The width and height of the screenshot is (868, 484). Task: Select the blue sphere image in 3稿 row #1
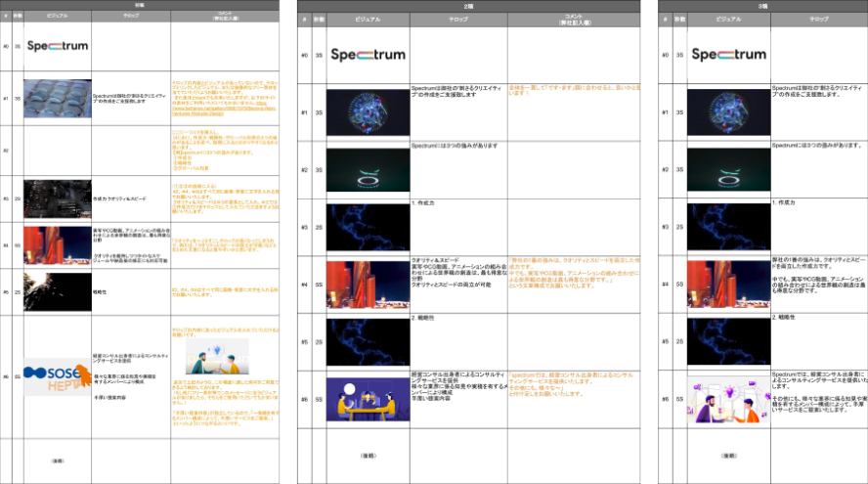[729, 112]
